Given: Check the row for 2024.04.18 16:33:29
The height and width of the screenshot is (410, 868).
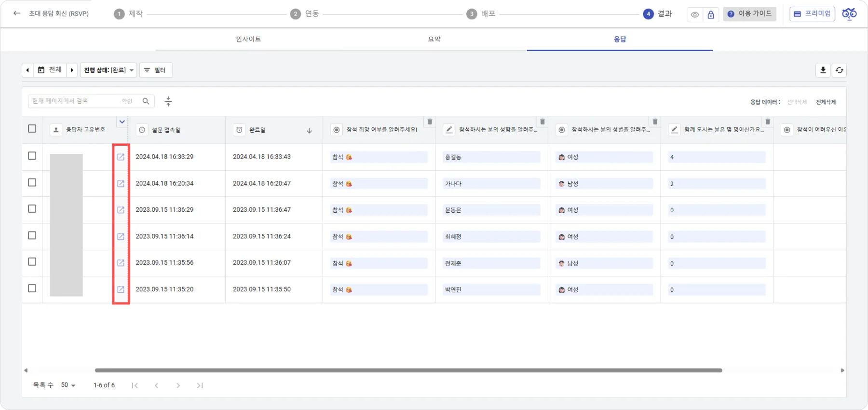Looking at the screenshot, I should [x=32, y=156].
